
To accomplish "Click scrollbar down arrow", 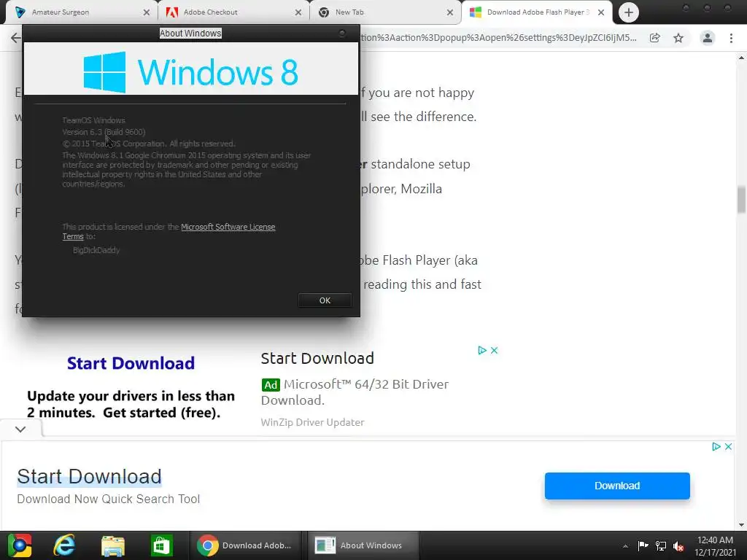I will (x=741, y=525).
